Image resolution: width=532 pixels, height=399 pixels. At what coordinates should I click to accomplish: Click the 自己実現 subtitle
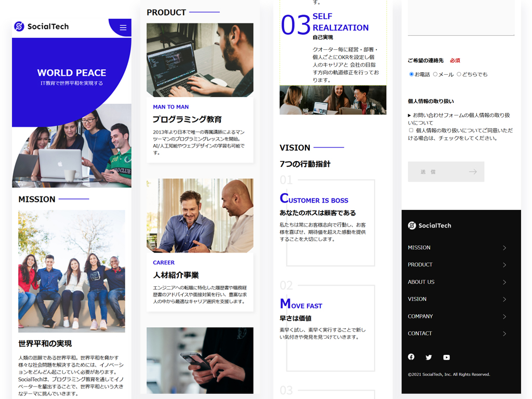pos(323,37)
